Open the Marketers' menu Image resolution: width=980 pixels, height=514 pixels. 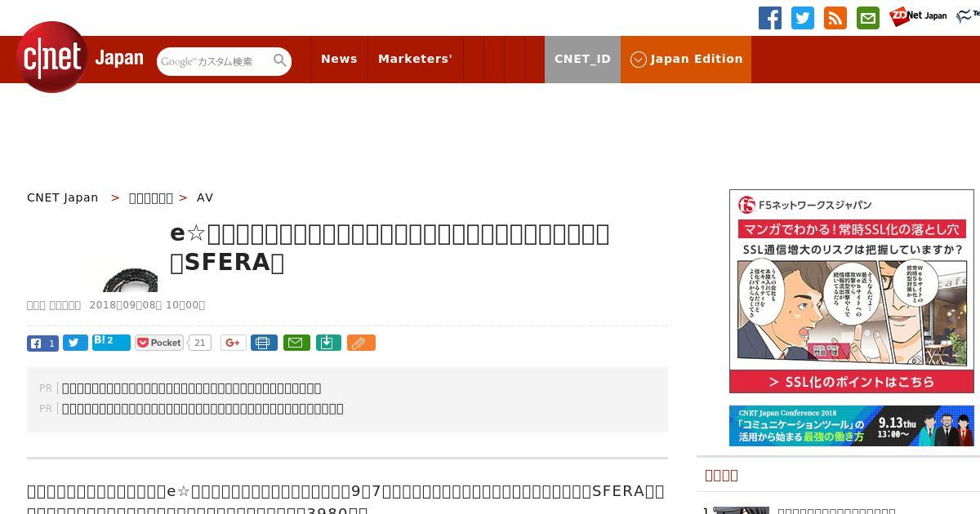[x=415, y=59]
